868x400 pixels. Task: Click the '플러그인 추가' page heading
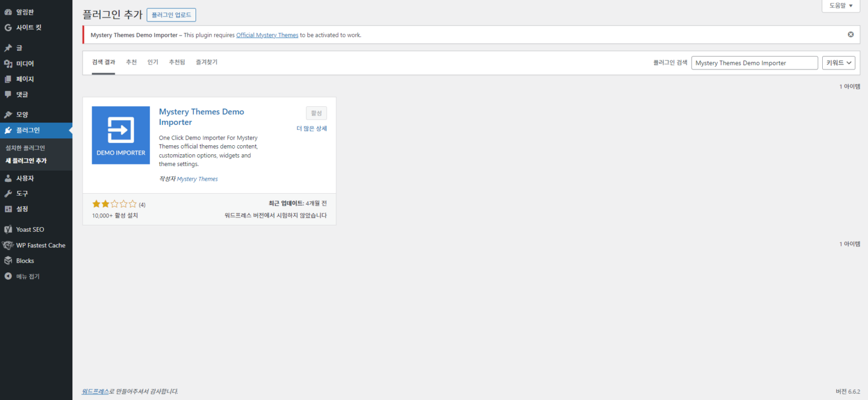(x=112, y=15)
